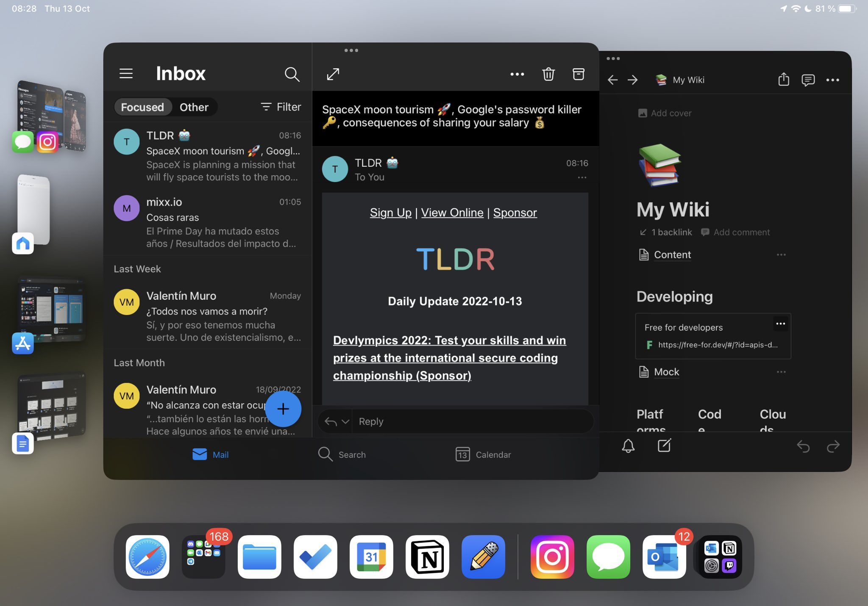Click the View Online link in TLDR email

pos(453,213)
